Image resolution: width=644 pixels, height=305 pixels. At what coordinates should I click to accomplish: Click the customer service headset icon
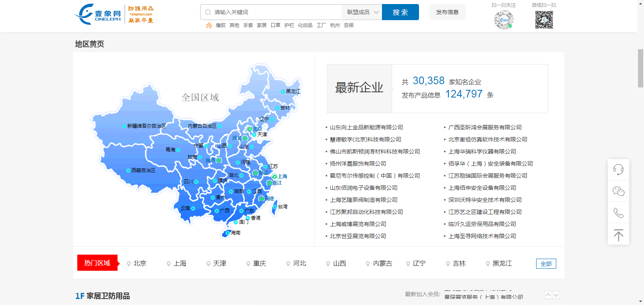pyautogui.click(x=618, y=170)
